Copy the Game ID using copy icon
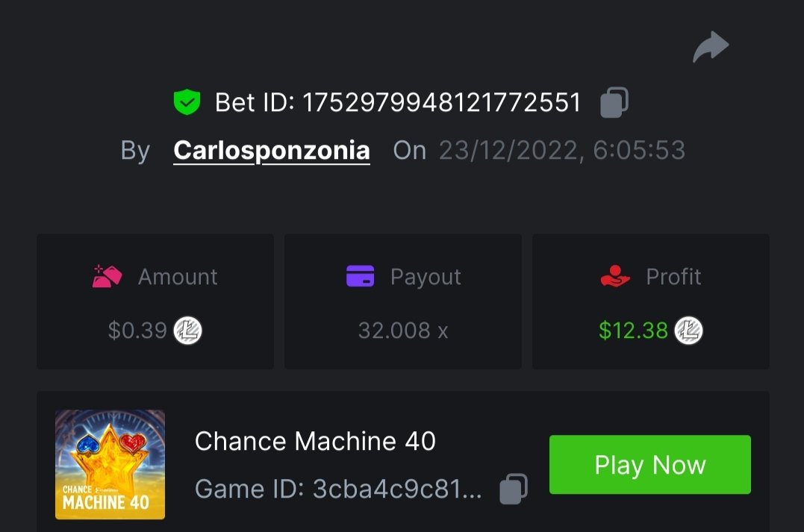 tap(514, 489)
